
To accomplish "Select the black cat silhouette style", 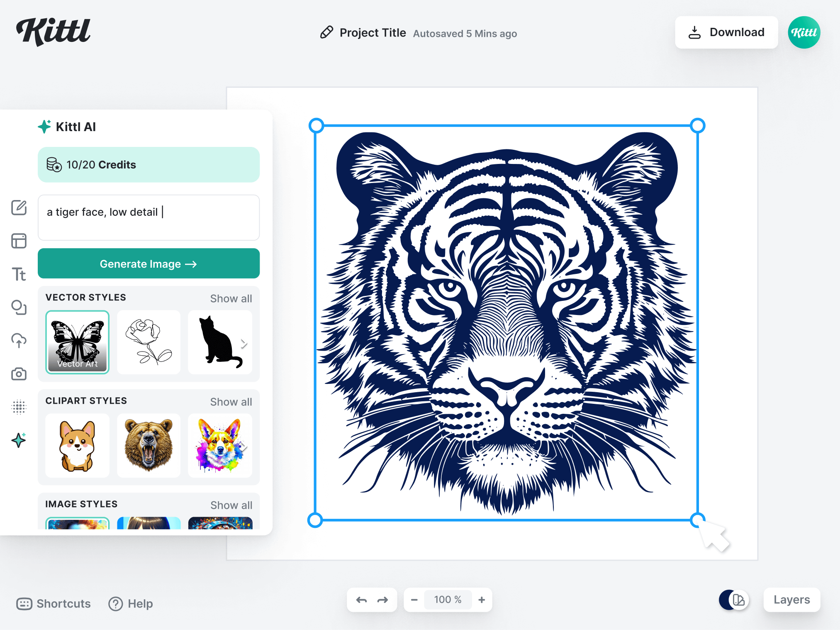I will [x=220, y=342].
